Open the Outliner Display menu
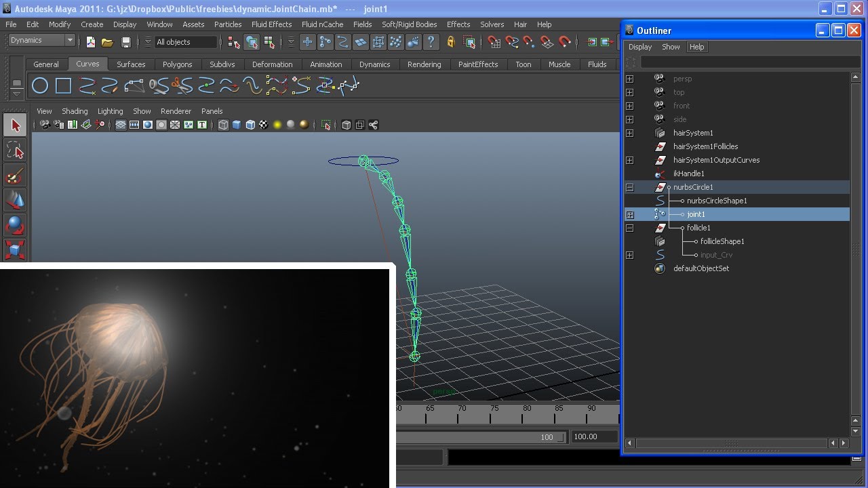The image size is (868, 488). pos(639,47)
